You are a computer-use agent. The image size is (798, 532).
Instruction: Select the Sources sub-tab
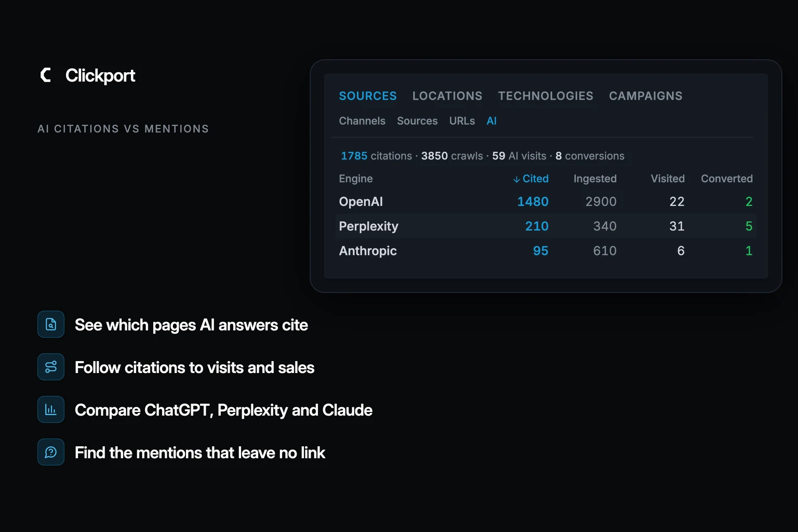(x=417, y=121)
